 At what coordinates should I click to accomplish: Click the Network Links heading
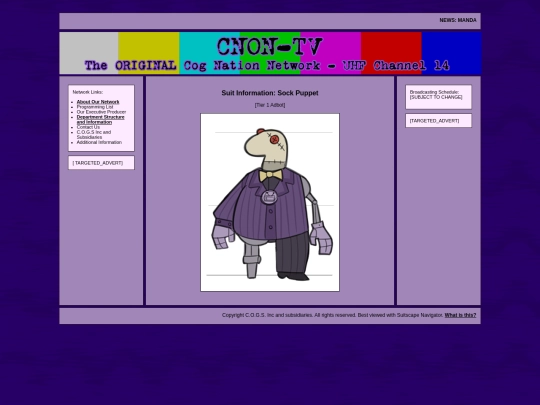point(87,92)
